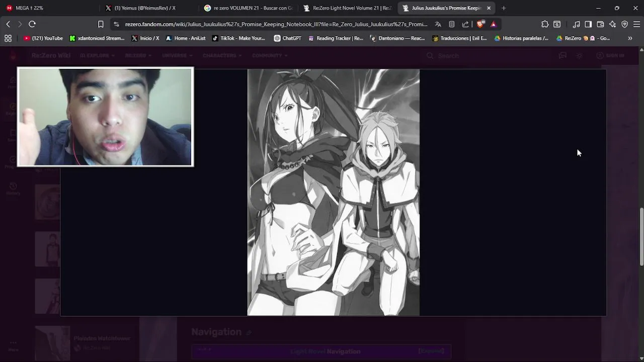
Task: Show more bookmarks with the double chevron
Action: [630, 38]
